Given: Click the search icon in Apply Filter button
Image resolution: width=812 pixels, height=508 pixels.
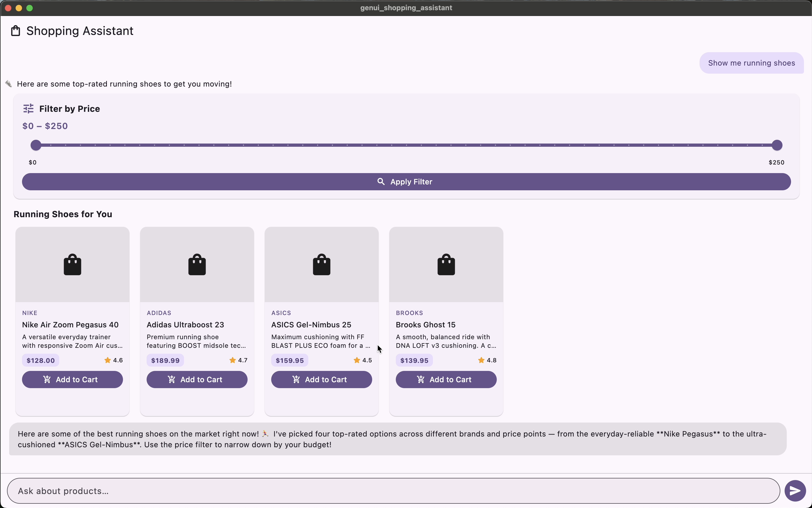Looking at the screenshot, I should (x=381, y=182).
